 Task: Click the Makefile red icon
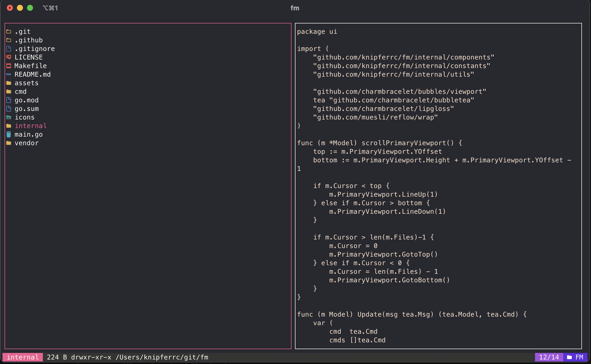(x=9, y=66)
